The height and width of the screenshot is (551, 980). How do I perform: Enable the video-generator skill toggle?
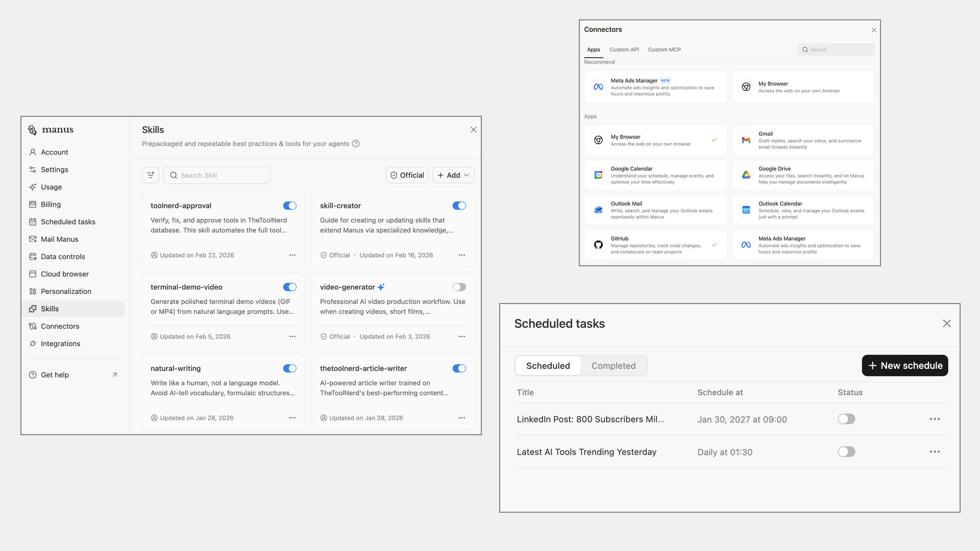point(459,287)
